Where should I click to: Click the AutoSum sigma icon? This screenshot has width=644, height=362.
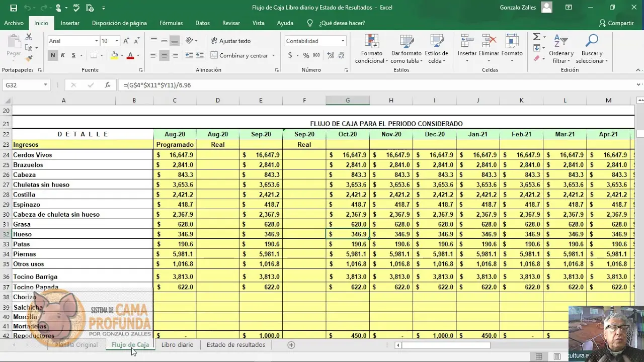click(x=536, y=37)
